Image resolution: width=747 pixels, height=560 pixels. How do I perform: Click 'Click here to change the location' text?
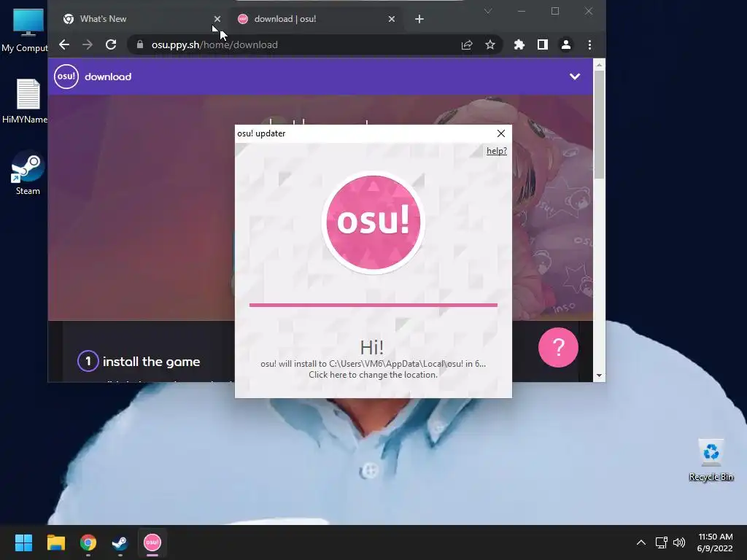[373, 375]
